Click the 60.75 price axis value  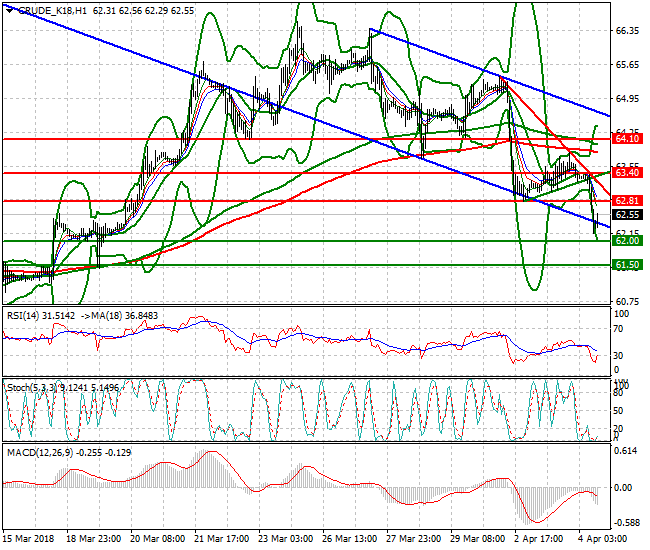[x=627, y=302]
